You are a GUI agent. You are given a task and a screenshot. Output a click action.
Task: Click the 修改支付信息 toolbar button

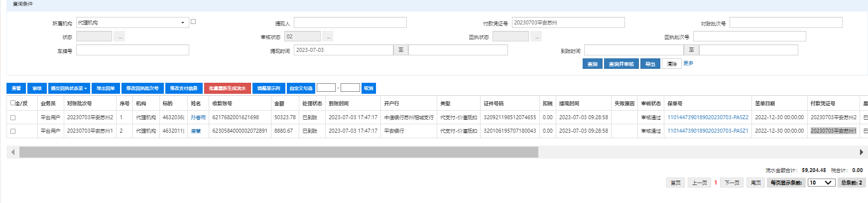(184, 88)
